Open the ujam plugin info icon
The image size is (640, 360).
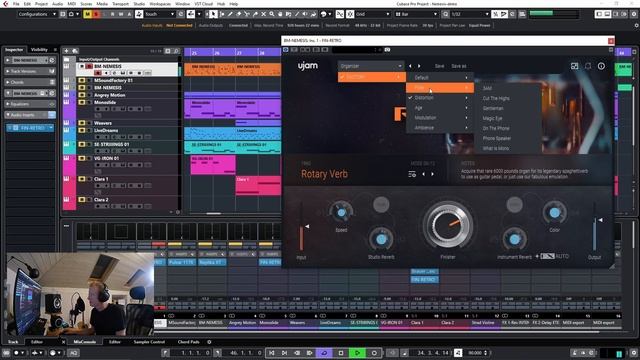pos(601,66)
